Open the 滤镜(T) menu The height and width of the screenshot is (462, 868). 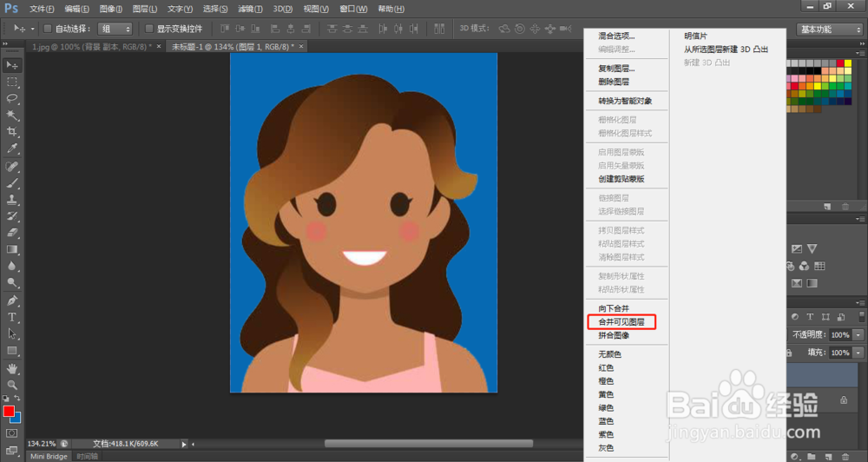pos(250,9)
